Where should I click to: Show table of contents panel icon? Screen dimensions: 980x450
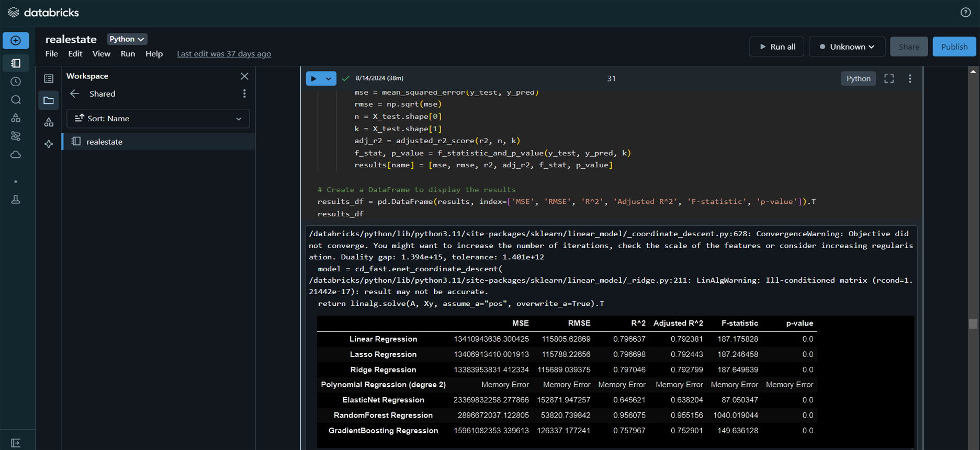coord(49,79)
